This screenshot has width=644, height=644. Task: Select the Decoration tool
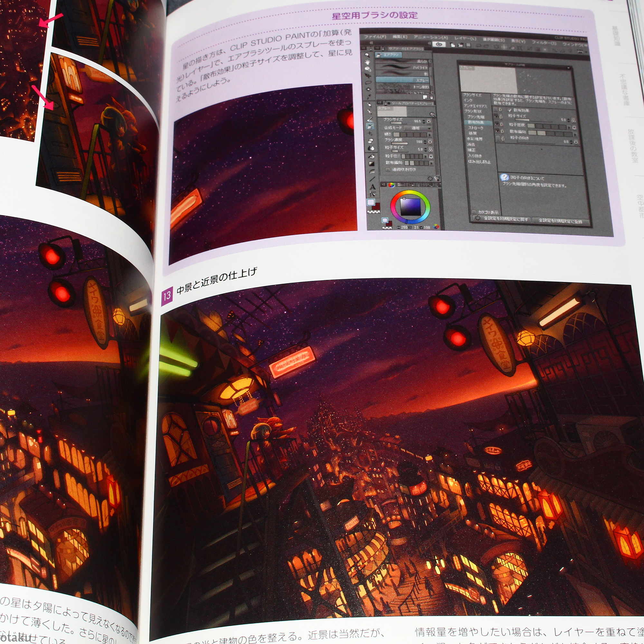370,134
